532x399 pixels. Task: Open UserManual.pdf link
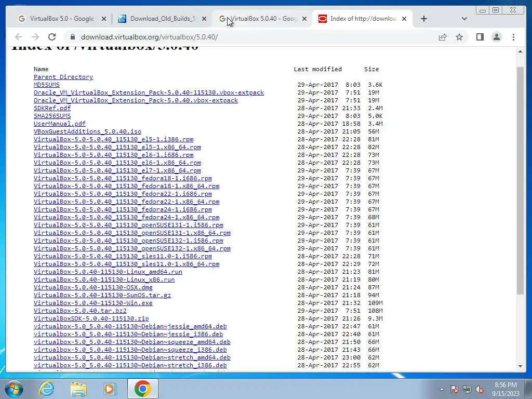[x=59, y=124]
